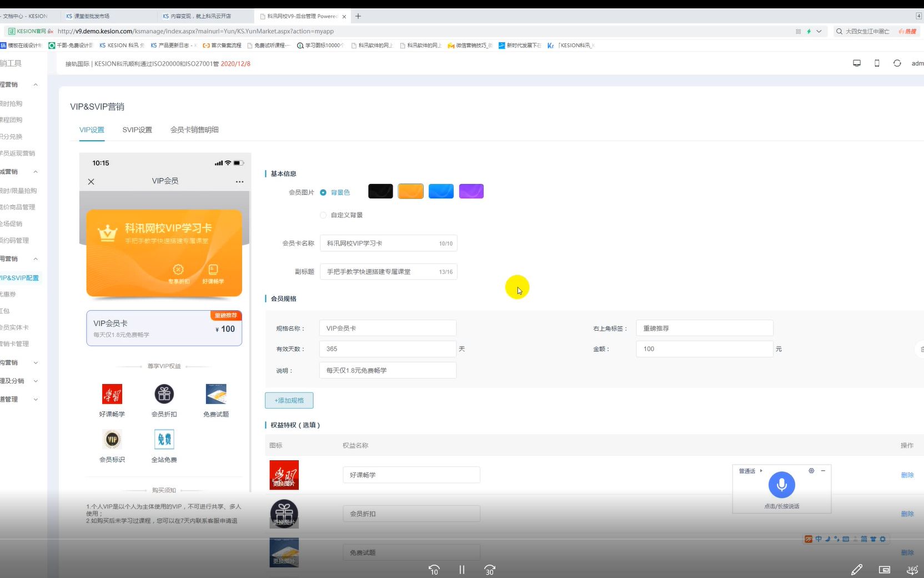Open 会员实体卡 sidebar item
The image size is (924, 578).
14,327
